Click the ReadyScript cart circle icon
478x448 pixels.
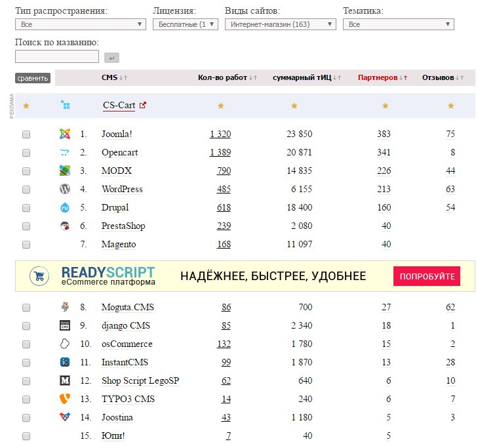point(39,276)
